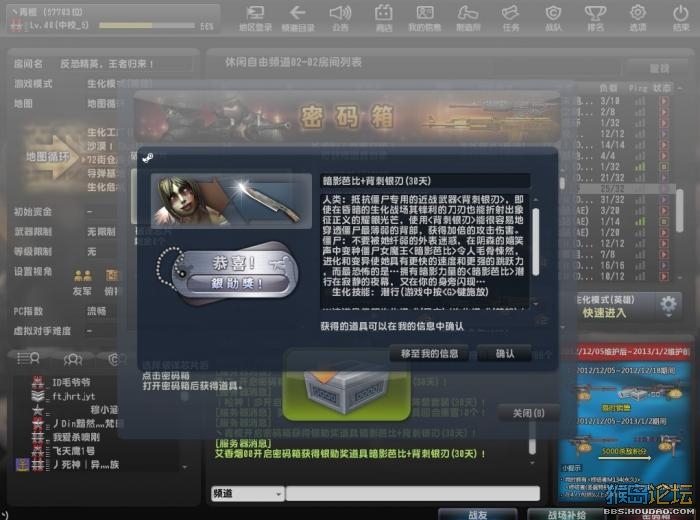Select the room row showing 10/12
The height and width of the screenshot is (520, 700).
tap(623, 276)
